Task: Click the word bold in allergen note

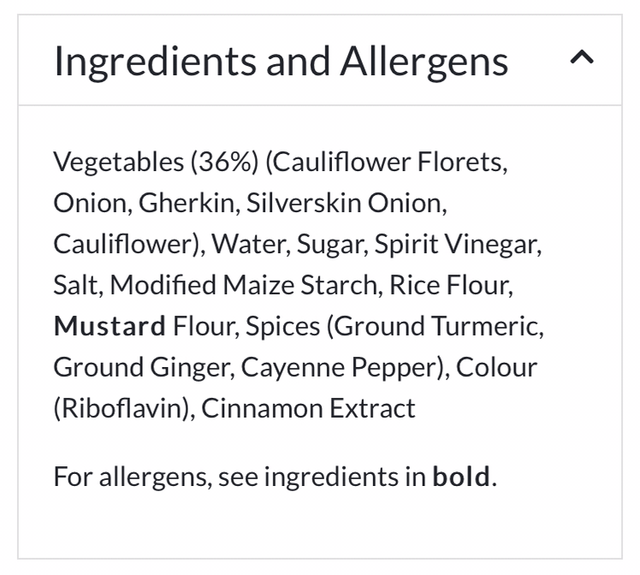Action: pyautogui.click(x=461, y=476)
